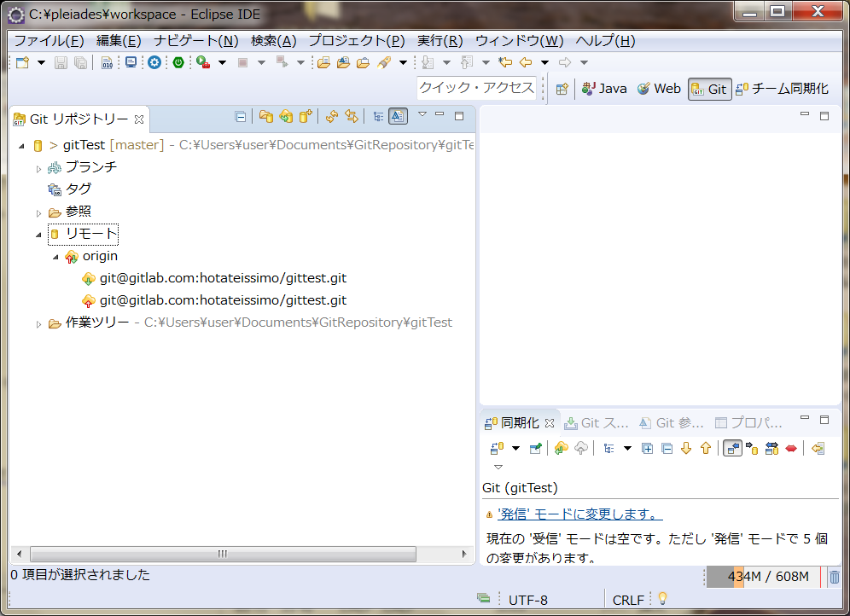Click Add existing local Git repository icon
850x616 pixels.
point(265,117)
